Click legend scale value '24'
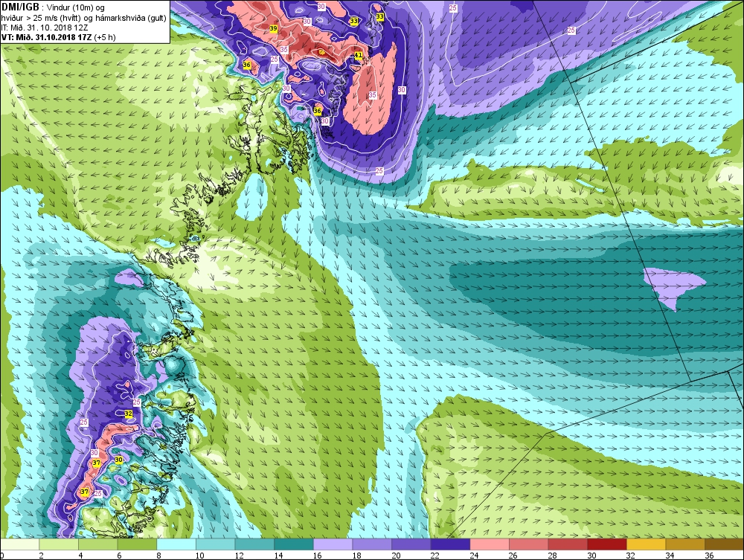Screen dimensions: 744x560 click(473, 556)
